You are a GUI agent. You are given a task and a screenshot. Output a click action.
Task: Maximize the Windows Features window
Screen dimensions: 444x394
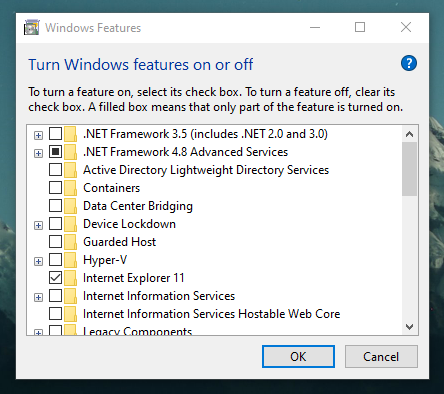tap(360, 27)
